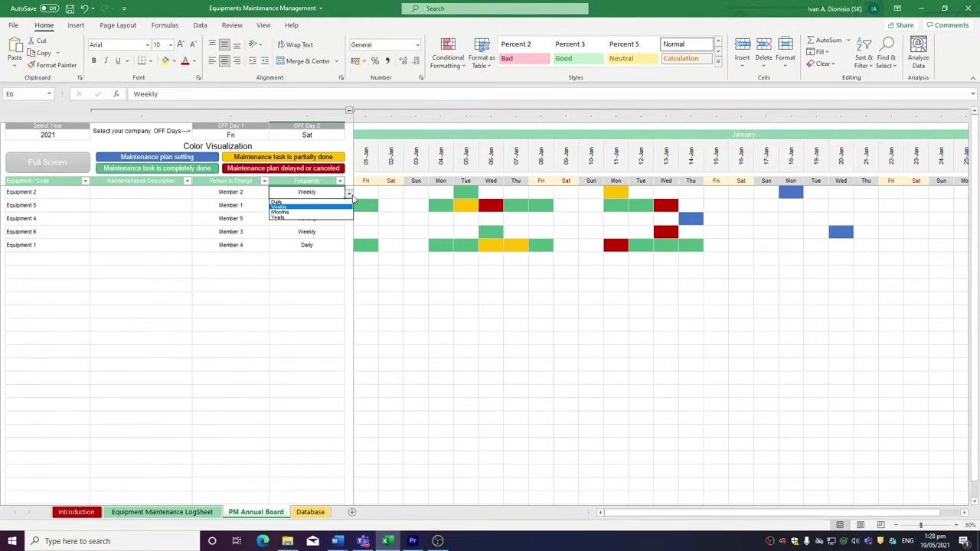Open the General number format dropdown
Screen dimensions: 980x551
pyautogui.click(x=417, y=45)
